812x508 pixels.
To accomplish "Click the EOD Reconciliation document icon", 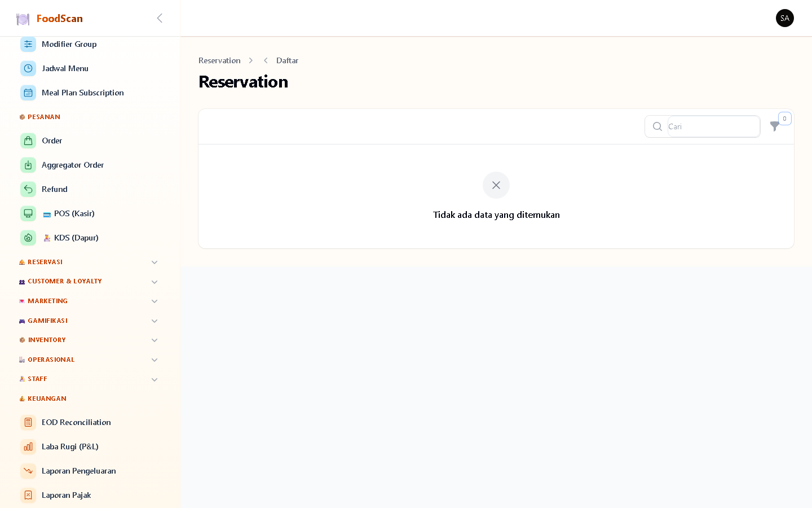I will coord(28,422).
